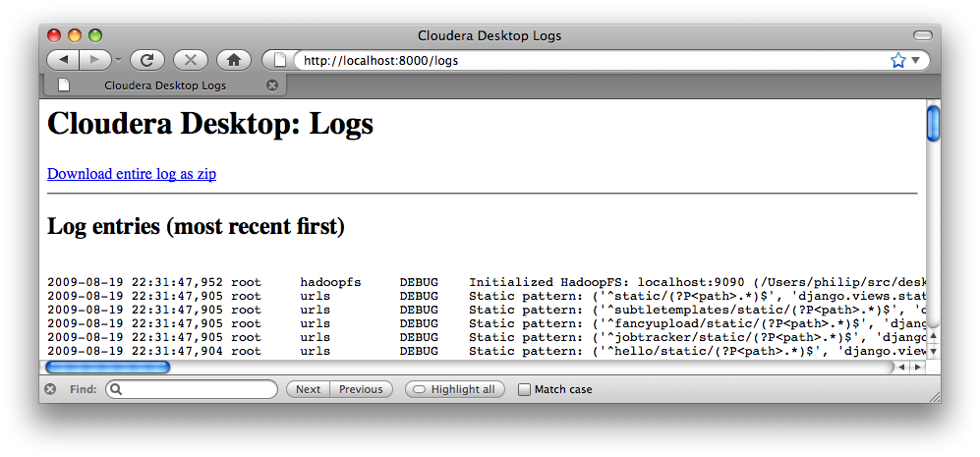Close the Find bar with its X icon
The height and width of the screenshot is (457, 980).
50,389
